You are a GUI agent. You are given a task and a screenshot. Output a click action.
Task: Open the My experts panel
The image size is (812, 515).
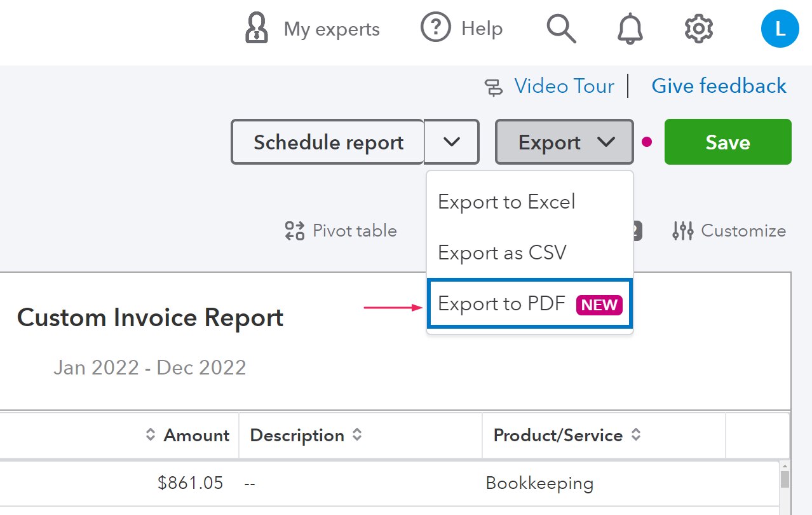[x=311, y=28]
